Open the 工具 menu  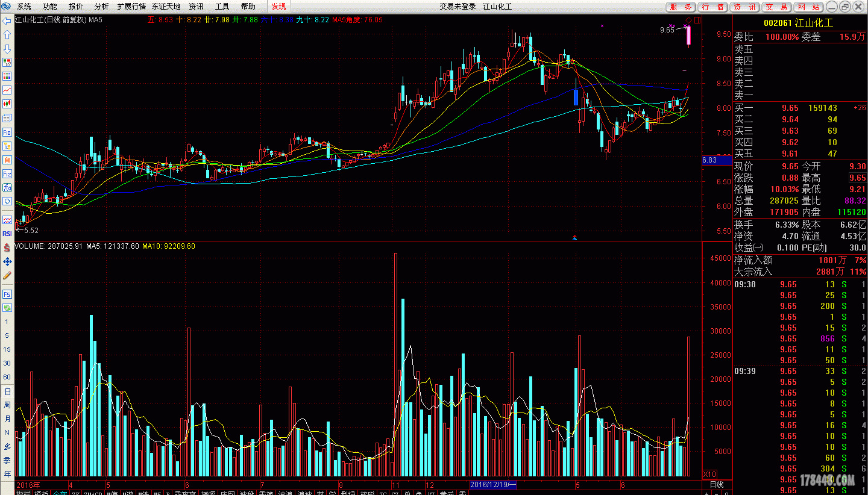[222, 7]
